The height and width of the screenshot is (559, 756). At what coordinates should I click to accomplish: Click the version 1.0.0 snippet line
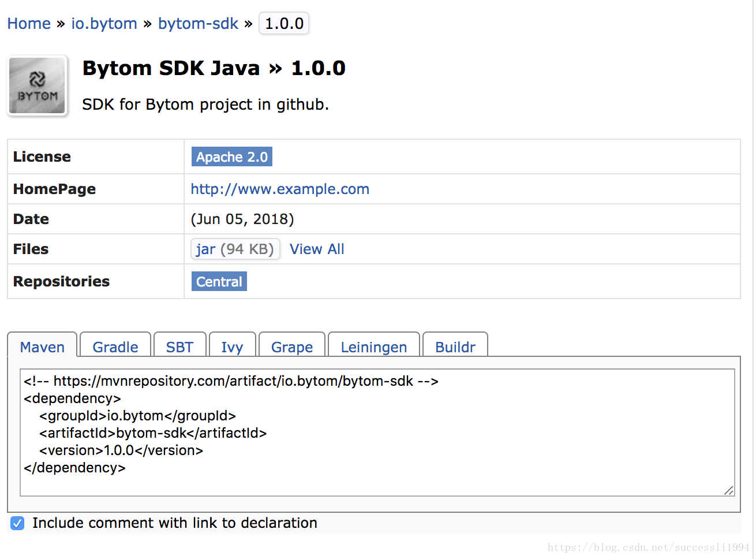(x=121, y=450)
